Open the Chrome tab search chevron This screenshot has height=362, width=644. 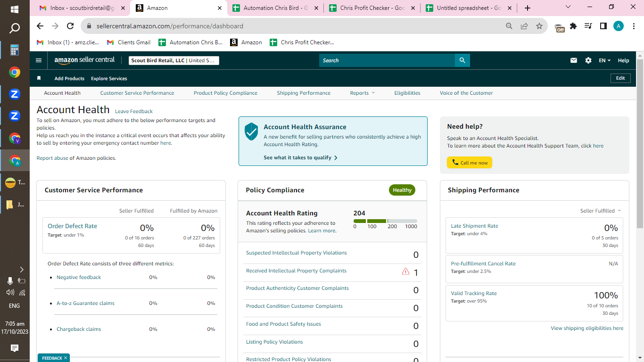[568, 7]
